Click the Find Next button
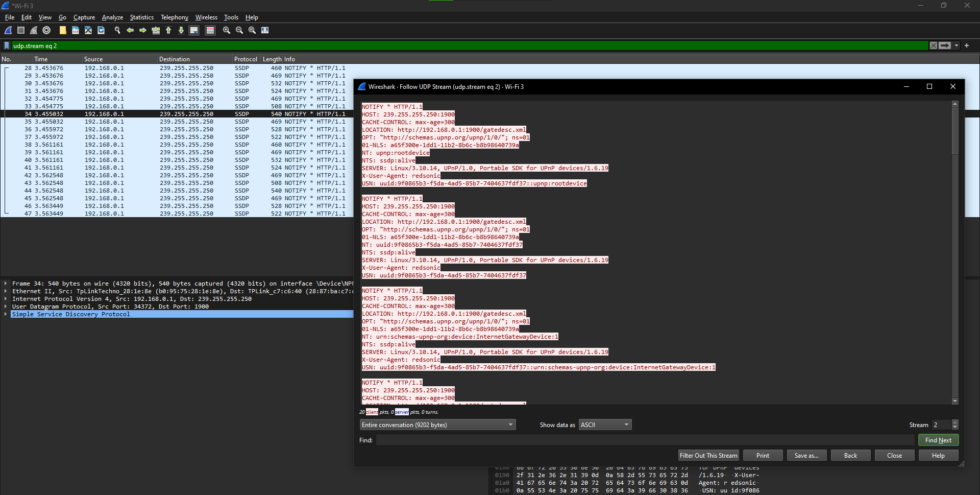Screen dimensions: 980x495 (x=938, y=440)
